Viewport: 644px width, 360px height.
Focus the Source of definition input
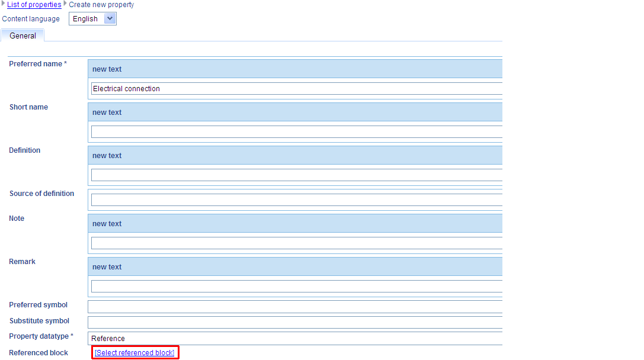[296, 200]
